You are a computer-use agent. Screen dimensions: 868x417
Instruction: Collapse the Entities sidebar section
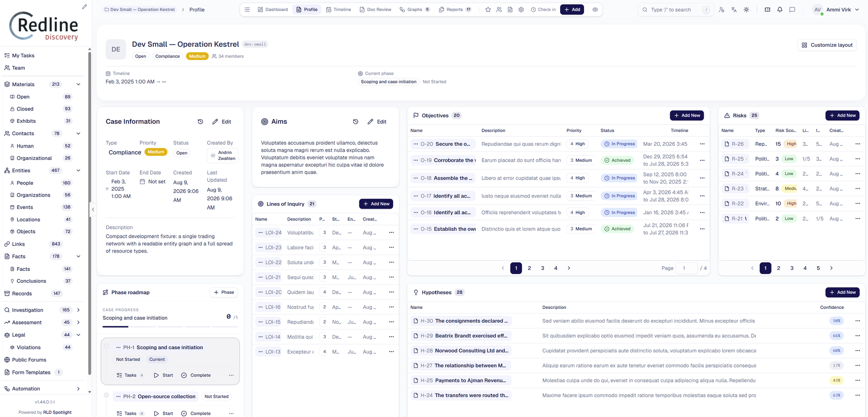[x=78, y=170]
